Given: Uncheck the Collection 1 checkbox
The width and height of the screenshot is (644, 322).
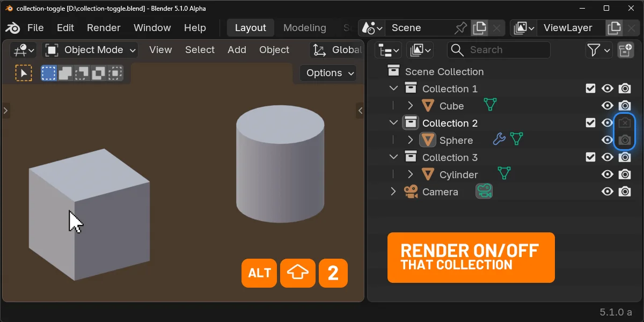Looking at the screenshot, I should (590, 88).
